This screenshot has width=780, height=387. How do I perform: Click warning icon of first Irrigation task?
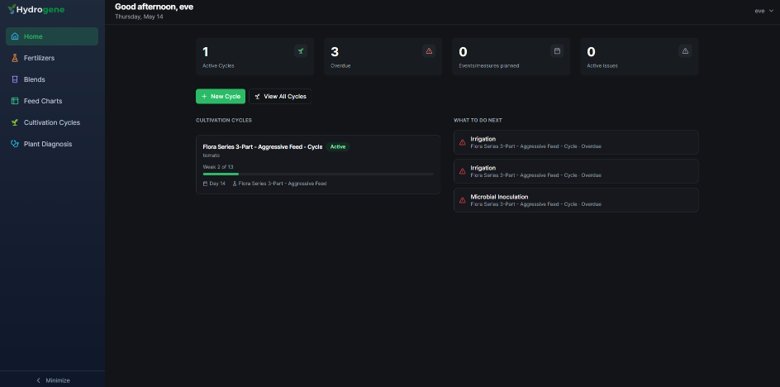462,143
